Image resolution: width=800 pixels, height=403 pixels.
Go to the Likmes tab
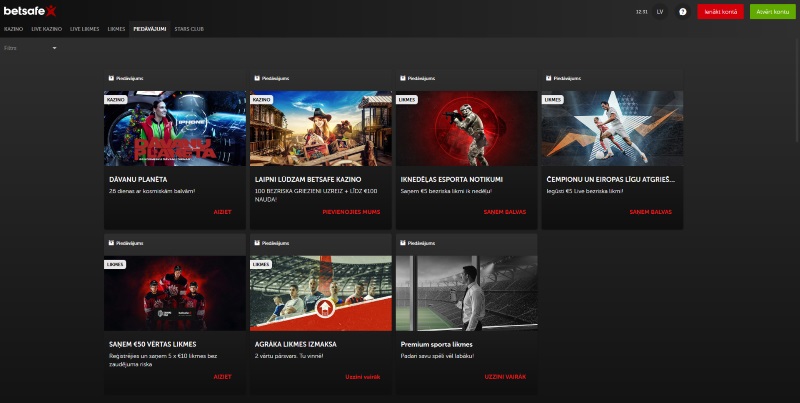point(116,29)
